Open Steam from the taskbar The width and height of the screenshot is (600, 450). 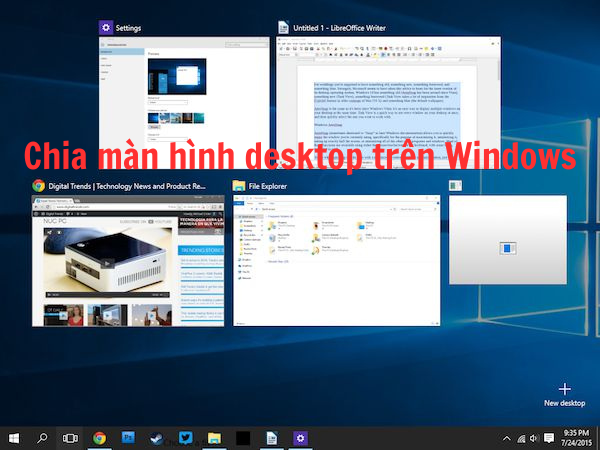[x=157, y=438]
